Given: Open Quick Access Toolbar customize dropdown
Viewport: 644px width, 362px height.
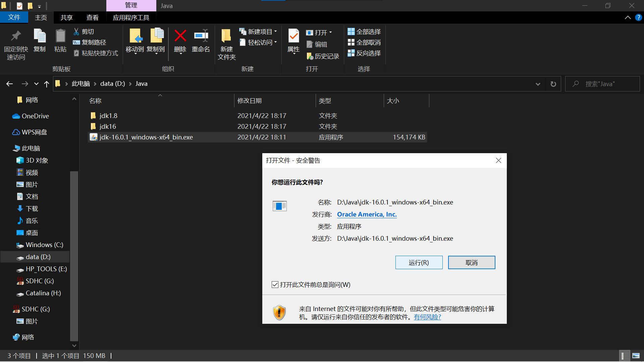Looking at the screenshot, I should (x=39, y=6).
